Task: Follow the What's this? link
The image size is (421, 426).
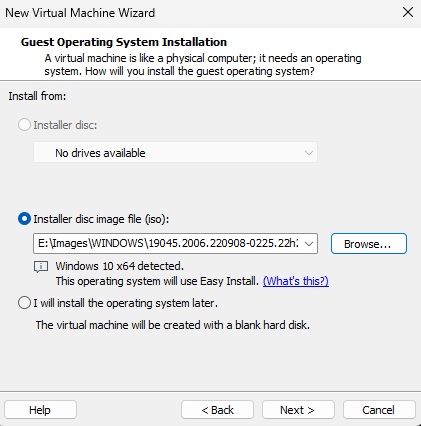Action: [296, 281]
